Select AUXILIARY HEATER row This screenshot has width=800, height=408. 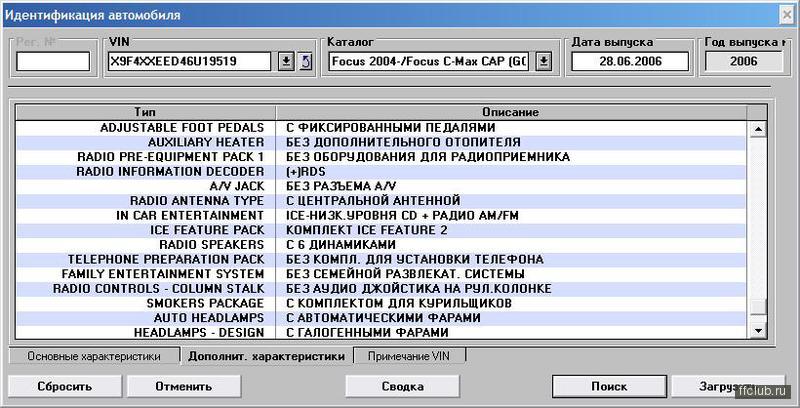(381, 142)
